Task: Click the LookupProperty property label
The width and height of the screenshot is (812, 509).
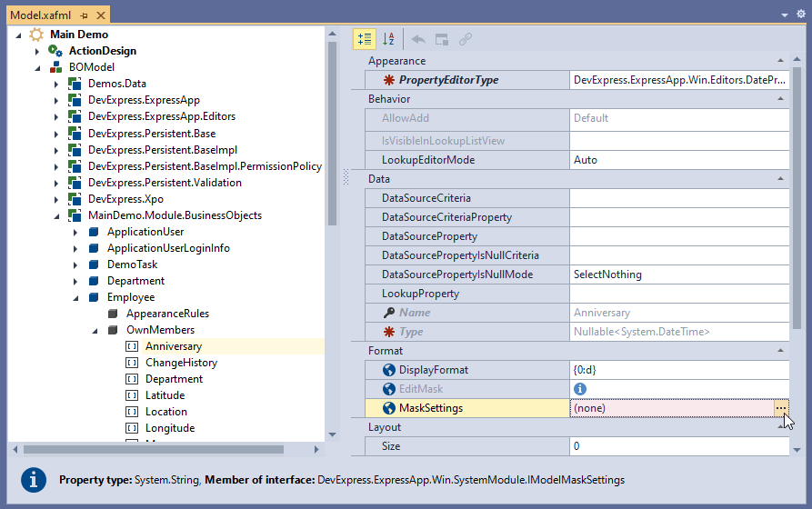Action: [x=420, y=294]
